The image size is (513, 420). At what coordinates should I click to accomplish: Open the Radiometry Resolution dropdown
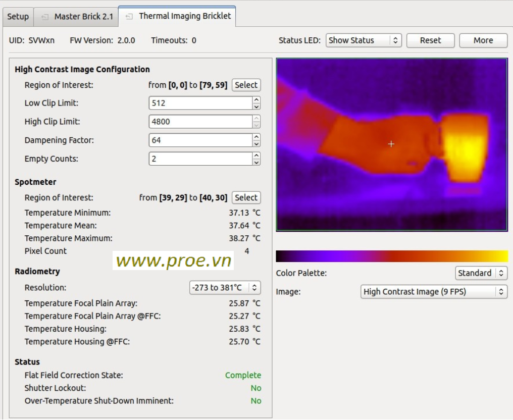tap(225, 288)
